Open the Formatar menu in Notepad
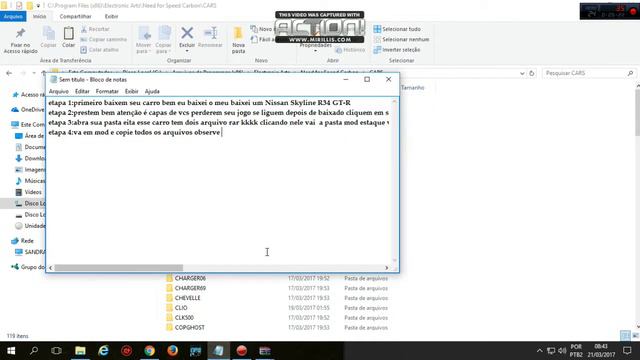Screen dimensions: 640x360 point(107,91)
